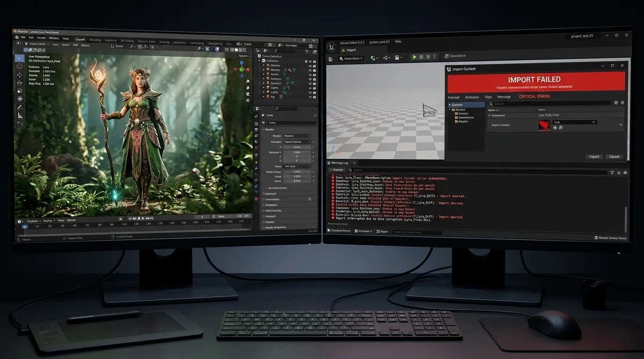Click the Message Log filter funnel icon
Screen dimensions: 644x359
coord(612,172)
